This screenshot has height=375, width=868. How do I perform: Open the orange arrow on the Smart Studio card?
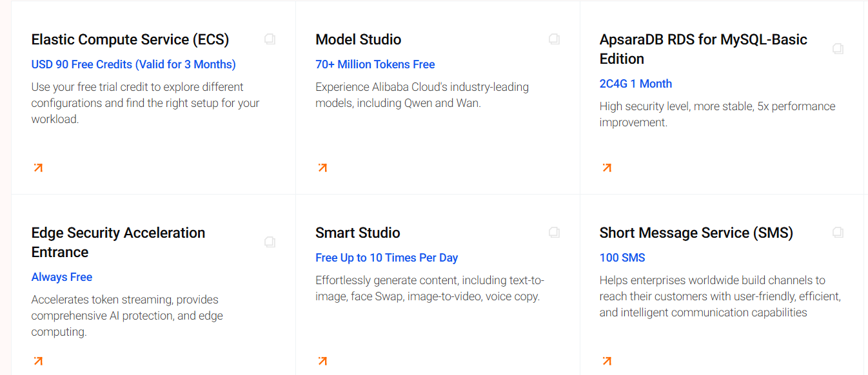[x=322, y=361]
